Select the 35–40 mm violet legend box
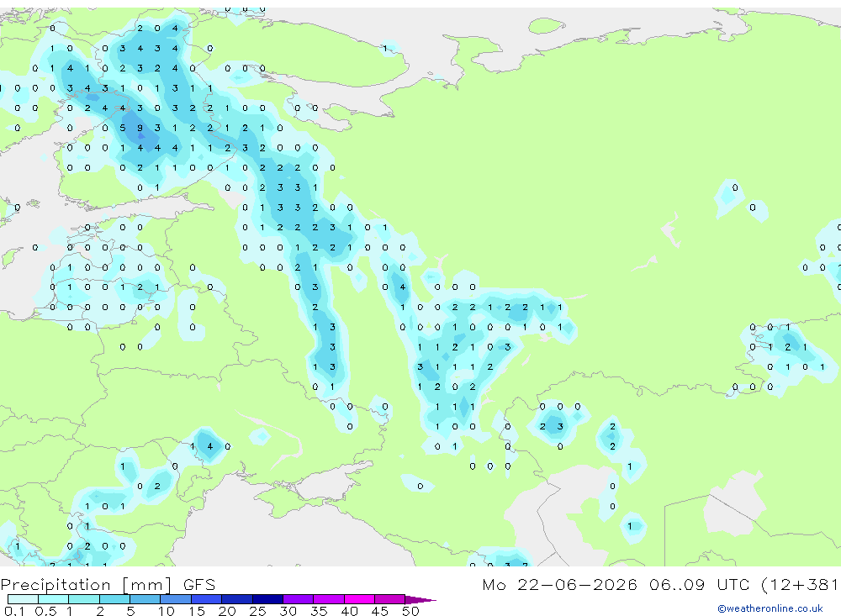Screen dimensions: 841x616 (329, 599)
